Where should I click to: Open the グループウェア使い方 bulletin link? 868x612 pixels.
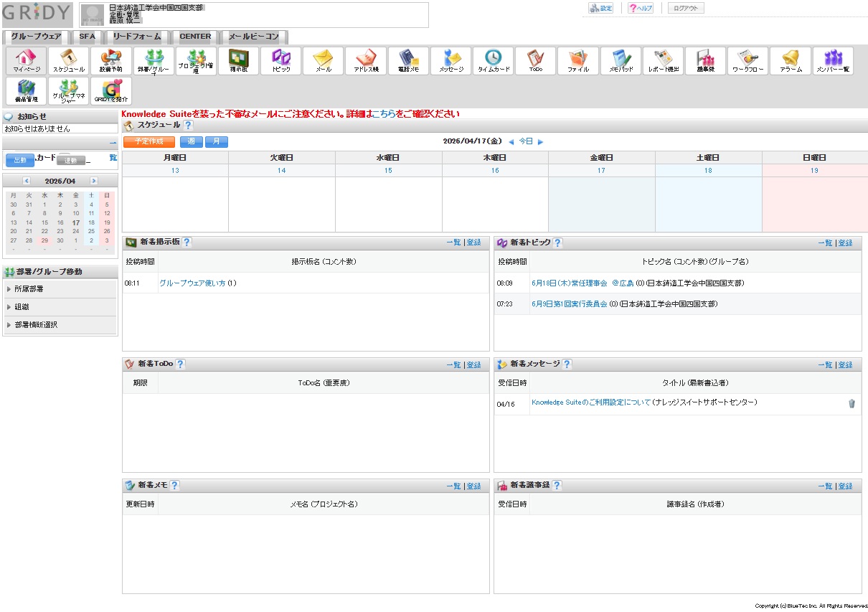pos(192,283)
